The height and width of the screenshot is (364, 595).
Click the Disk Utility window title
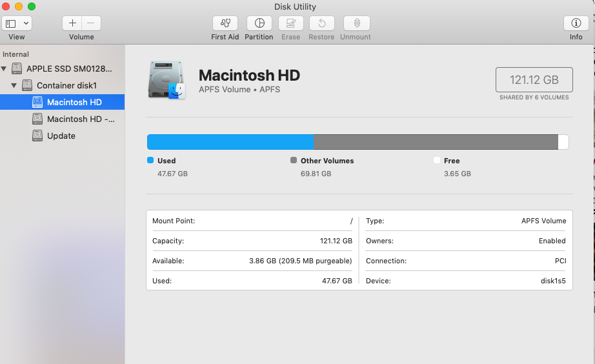coord(295,7)
